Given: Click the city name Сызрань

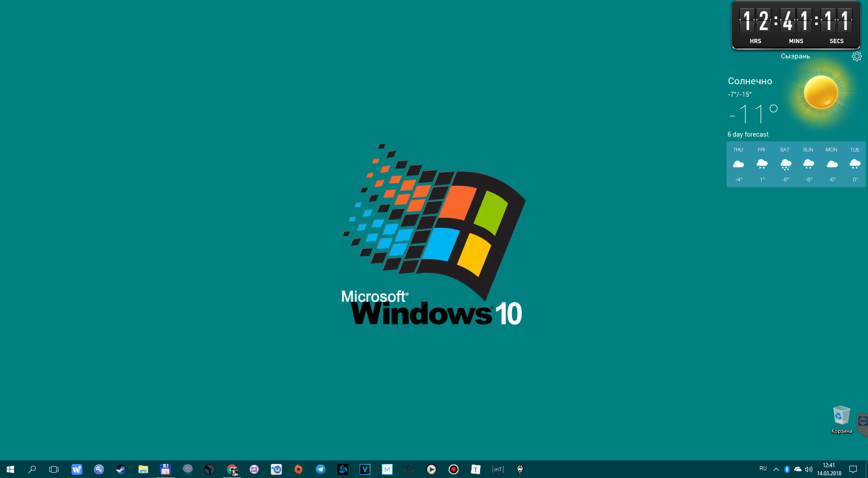Looking at the screenshot, I should pyautogui.click(x=795, y=56).
